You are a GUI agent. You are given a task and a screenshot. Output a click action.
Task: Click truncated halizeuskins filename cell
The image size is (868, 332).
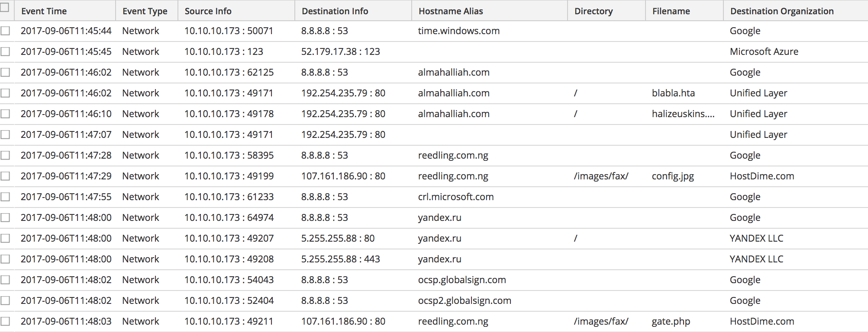683,114
